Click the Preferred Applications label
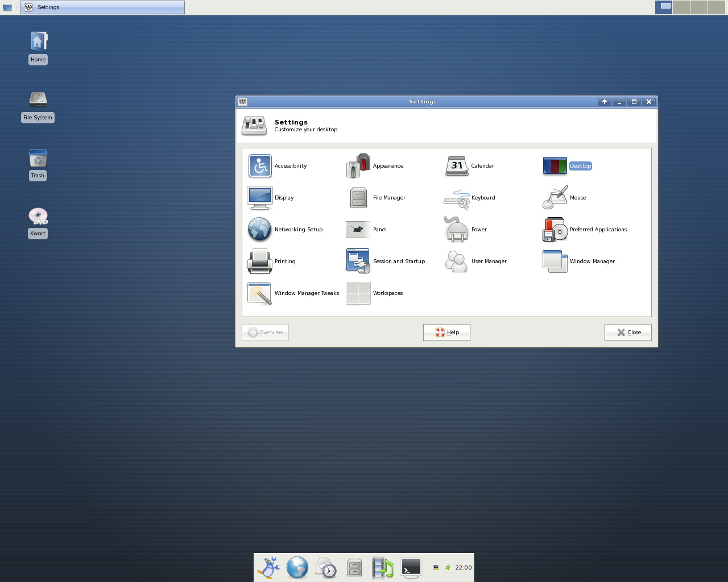Viewport: 728px width, 582px height. (598, 230)
